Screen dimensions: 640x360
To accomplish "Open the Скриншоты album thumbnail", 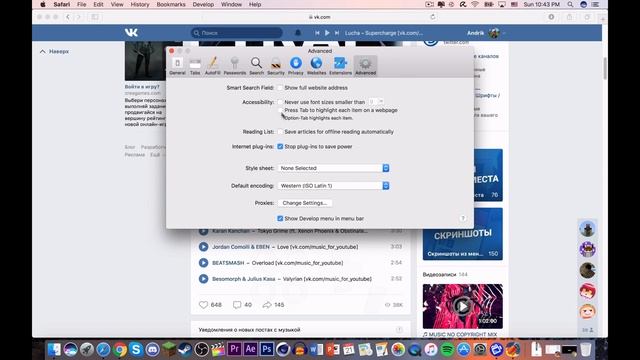I will tap(462, 234).
